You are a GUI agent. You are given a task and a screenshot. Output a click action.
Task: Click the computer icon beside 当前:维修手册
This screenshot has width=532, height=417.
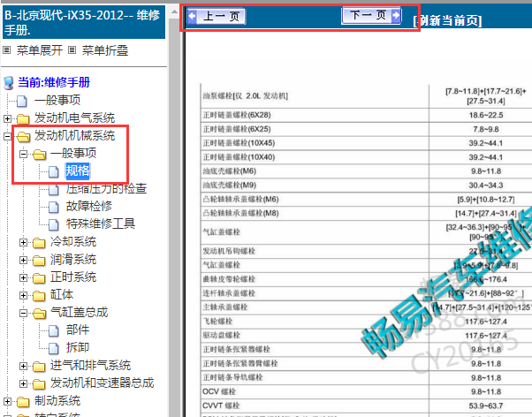(9, 82)
